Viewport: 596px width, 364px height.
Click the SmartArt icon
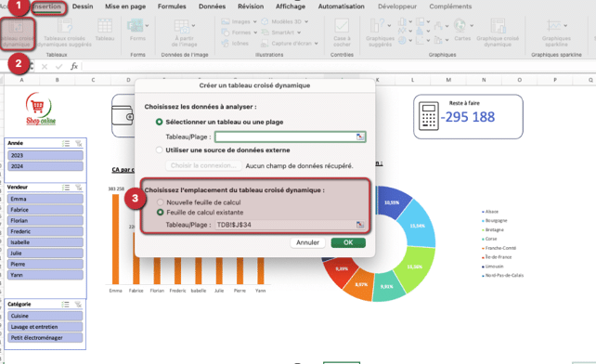point(265,32)
